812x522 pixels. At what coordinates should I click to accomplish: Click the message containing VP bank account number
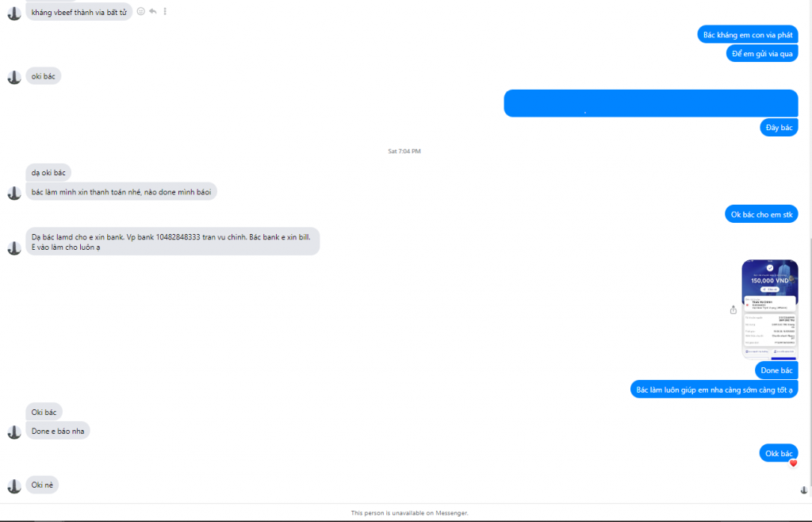[x=172, y=242]
